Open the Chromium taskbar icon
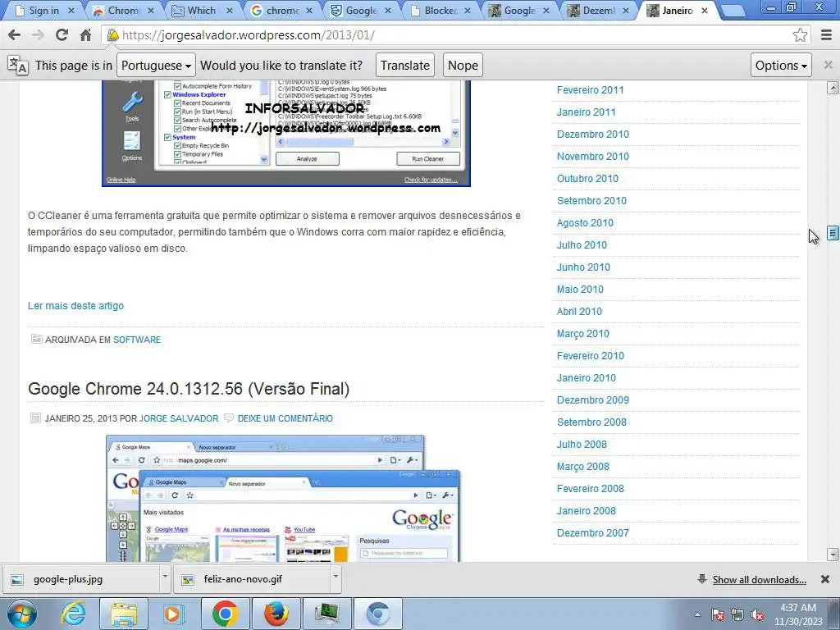 [x=378, y=614]
